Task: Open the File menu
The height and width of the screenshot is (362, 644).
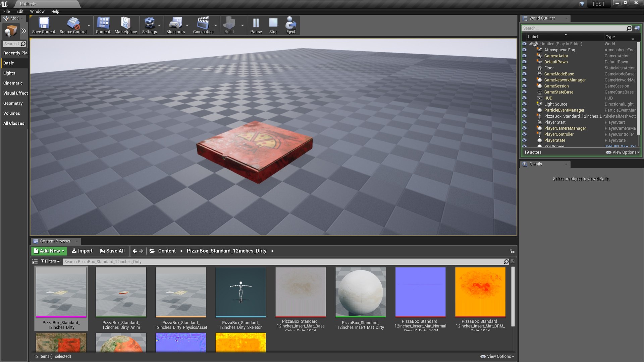Action: tap(6, 11)
